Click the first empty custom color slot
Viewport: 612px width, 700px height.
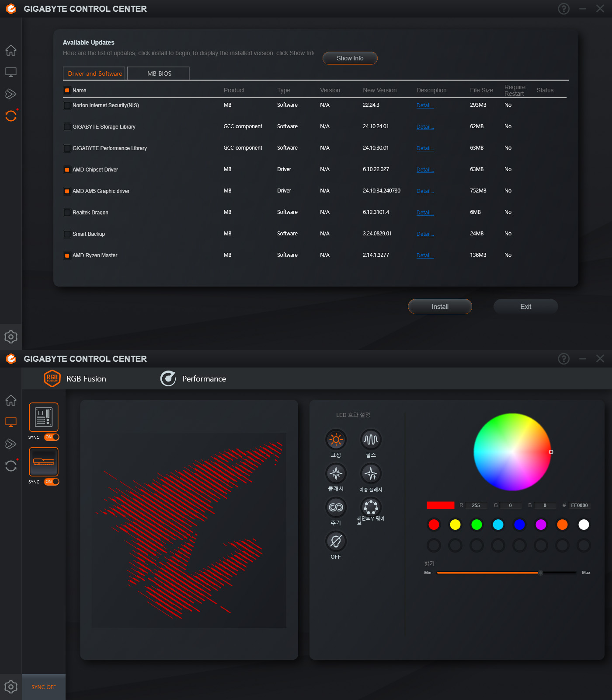coord(434,545)
